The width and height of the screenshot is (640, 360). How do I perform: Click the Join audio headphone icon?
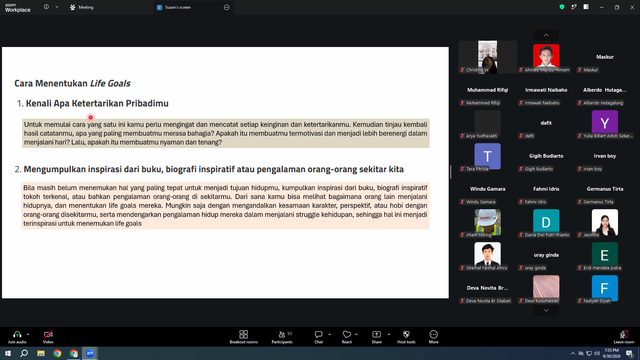click(x=17, y=334)
